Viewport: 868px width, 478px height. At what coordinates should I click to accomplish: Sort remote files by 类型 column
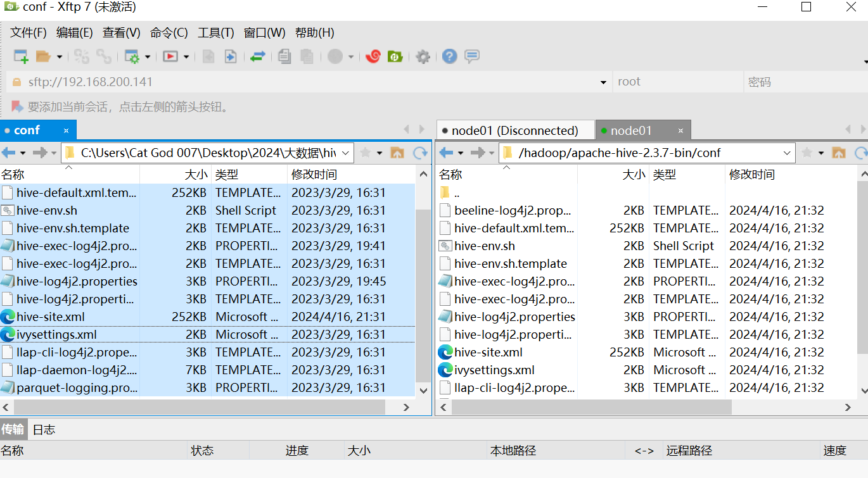(x=687, y=174)
